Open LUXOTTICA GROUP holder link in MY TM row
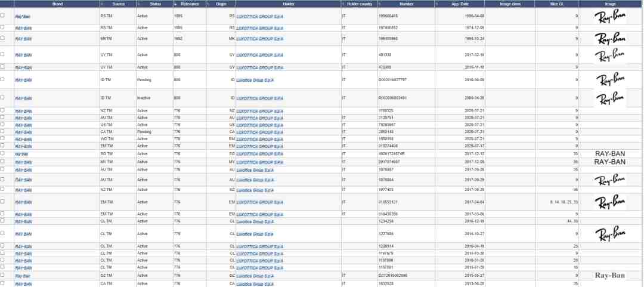644x287 pixels. 260,162
